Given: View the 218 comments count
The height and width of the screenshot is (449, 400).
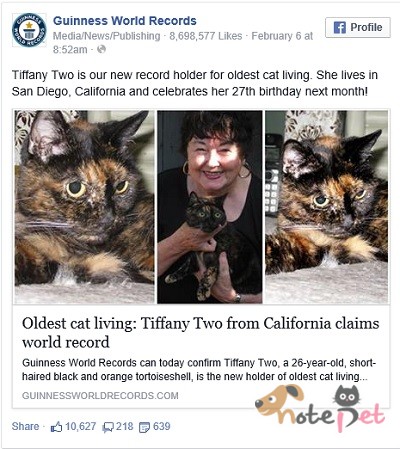Looking at the screenshot, I should tap(125, 426).
